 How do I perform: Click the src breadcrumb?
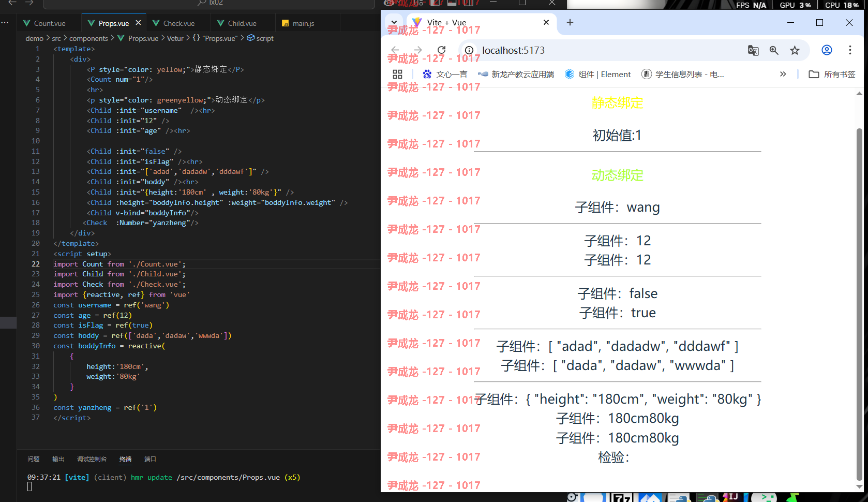coord(56,38)
